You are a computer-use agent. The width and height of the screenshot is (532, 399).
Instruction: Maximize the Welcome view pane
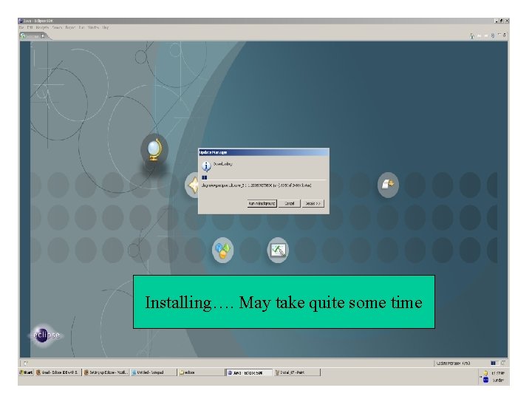[505, 35]
